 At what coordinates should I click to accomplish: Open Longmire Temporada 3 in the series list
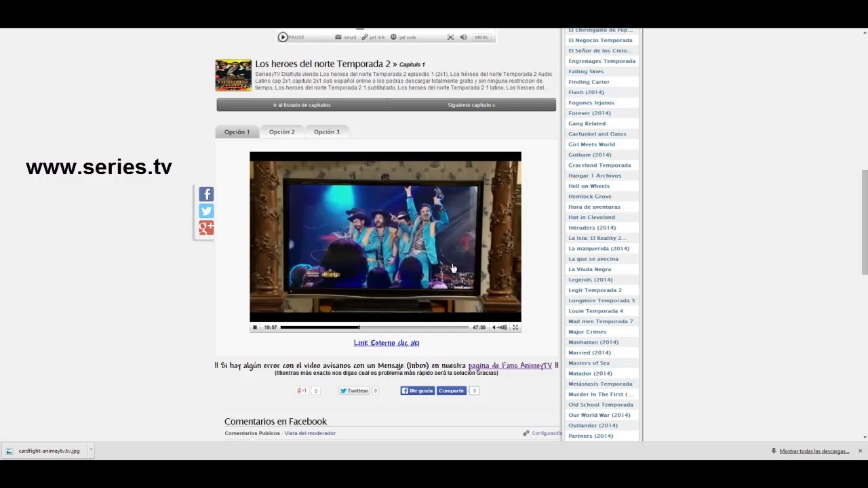(x=601, y=301)
